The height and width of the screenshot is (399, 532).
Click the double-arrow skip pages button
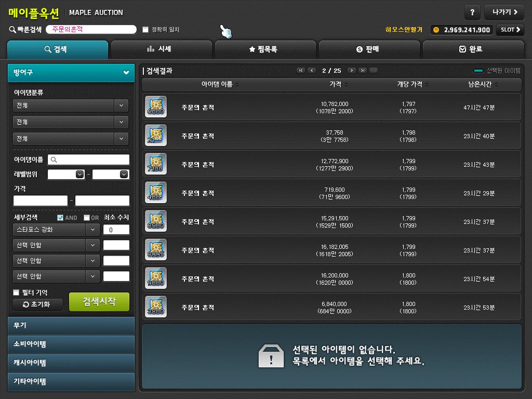(x=374, y=71)
